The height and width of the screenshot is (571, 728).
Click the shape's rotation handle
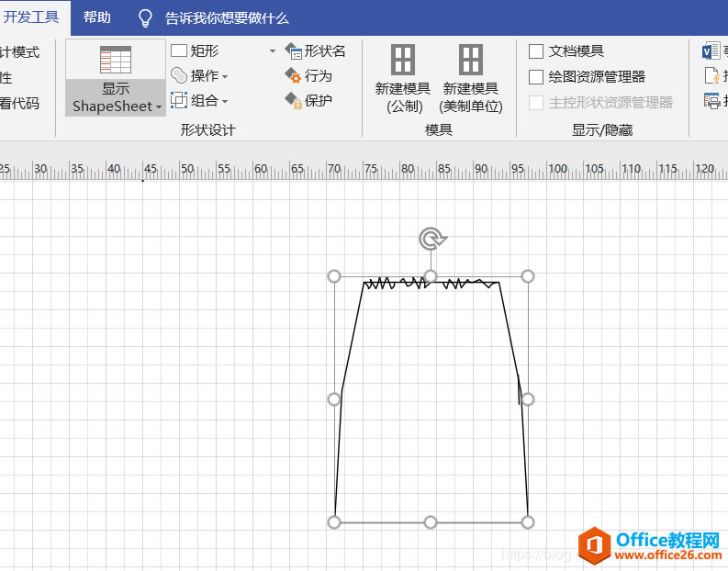tap(432, 239)
